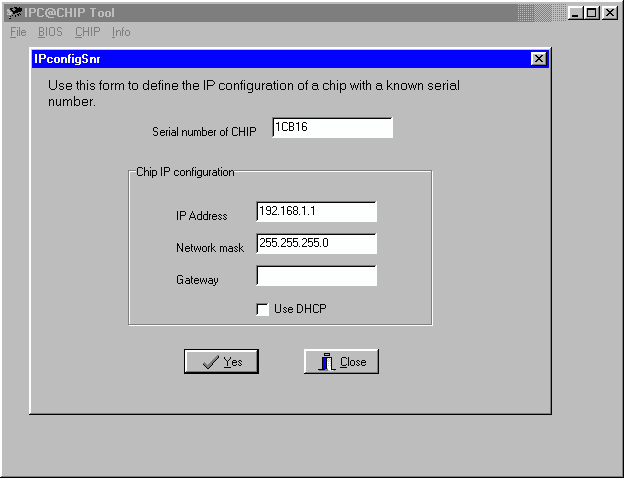Click the 'Serial number of CHIP' label
624x478 pixels.
tap(204, 132)
